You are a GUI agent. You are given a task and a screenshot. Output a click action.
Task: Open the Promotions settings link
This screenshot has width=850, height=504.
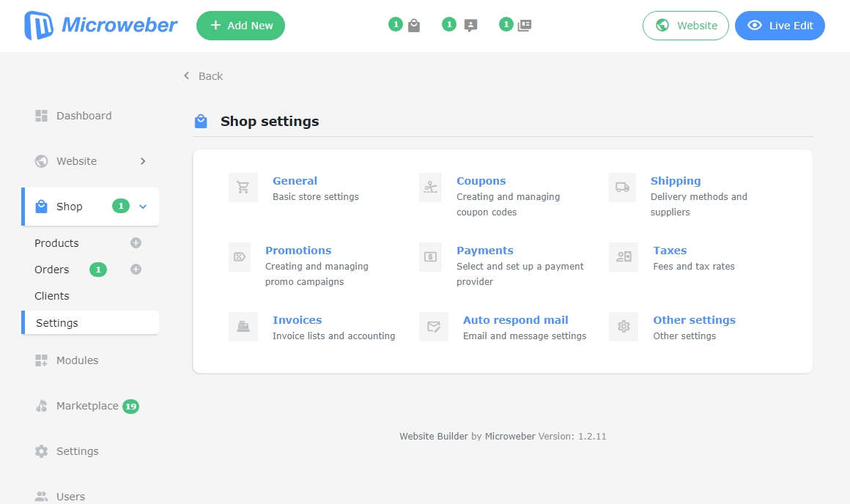[x=298, y=251]
